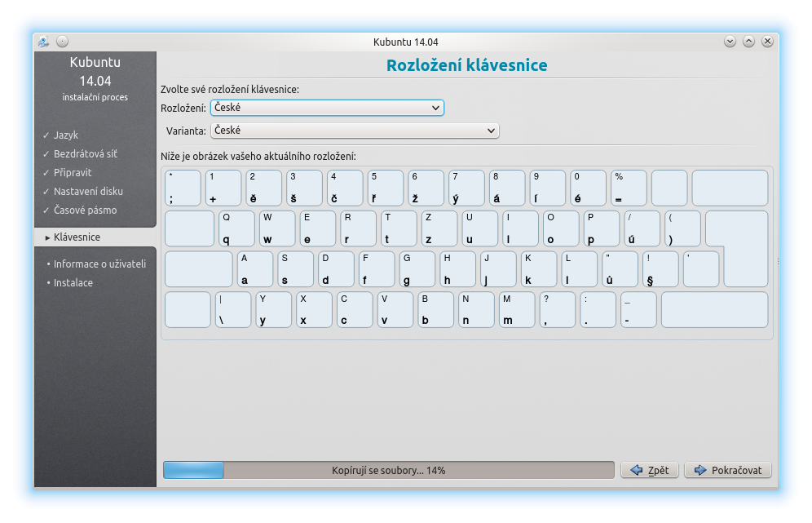This screenshot has height=523, width=812.
Task: Click the S key on keyboard preview
Action: (296, 269)
